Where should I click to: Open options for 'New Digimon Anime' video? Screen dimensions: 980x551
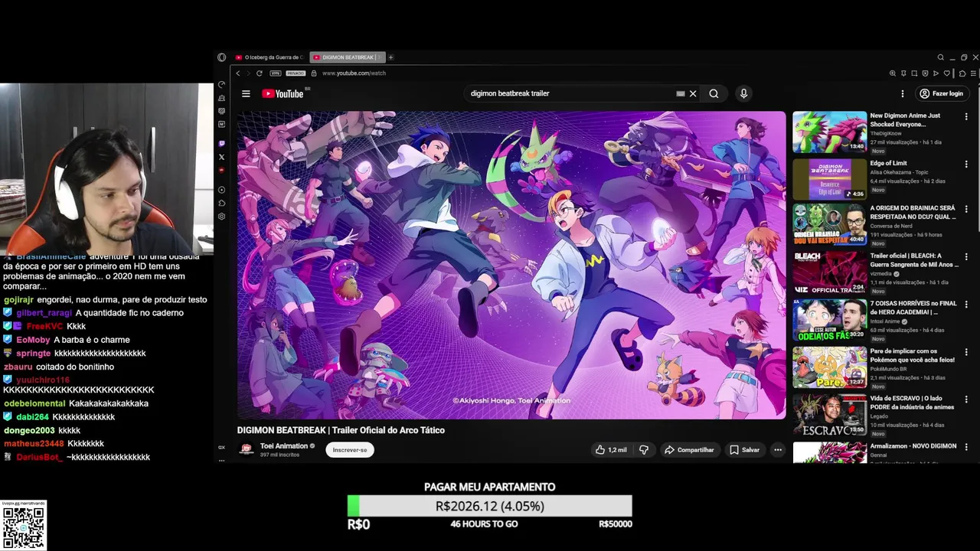point(966,117)
